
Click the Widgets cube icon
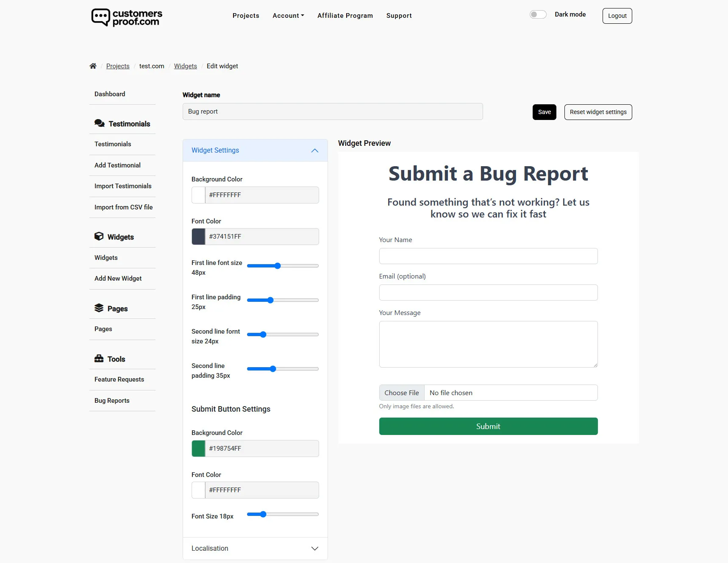click(99, 237)
